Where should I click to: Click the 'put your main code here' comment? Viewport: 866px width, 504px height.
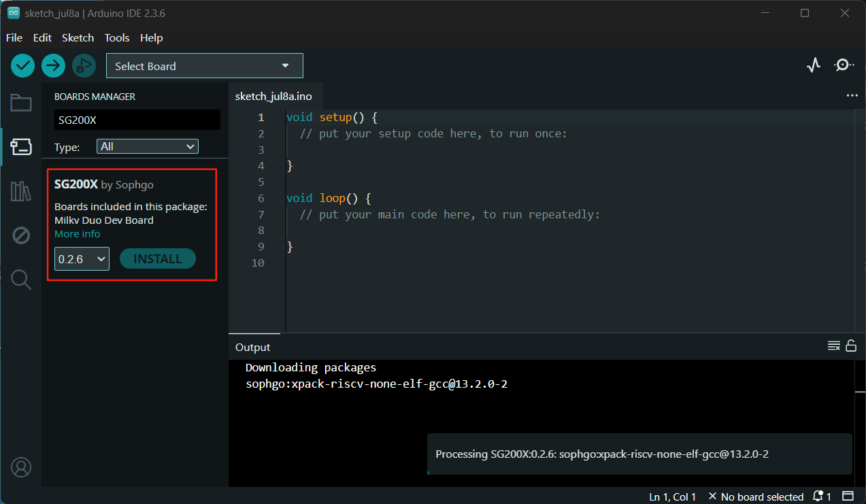click(450, 214)
